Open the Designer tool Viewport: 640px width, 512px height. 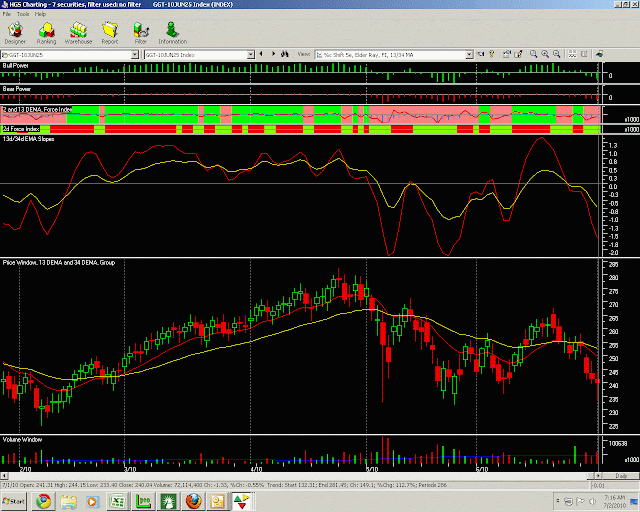(x=15, y=33)
